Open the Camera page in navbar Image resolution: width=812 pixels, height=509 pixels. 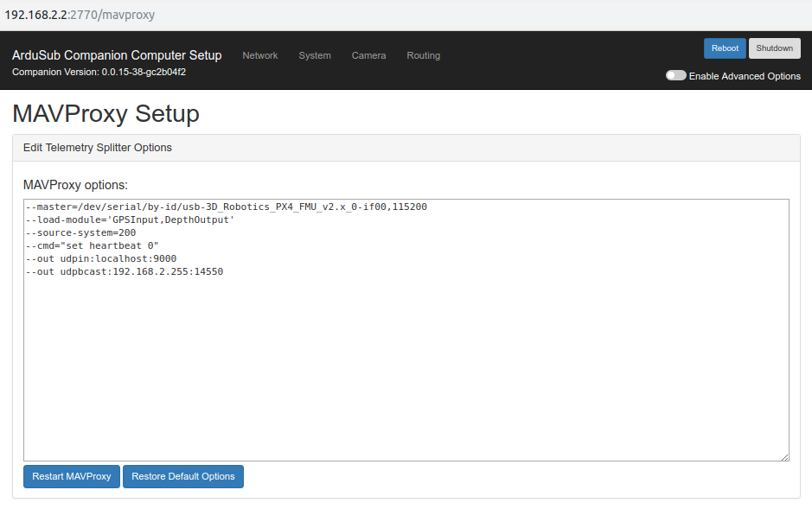(368, 55)
